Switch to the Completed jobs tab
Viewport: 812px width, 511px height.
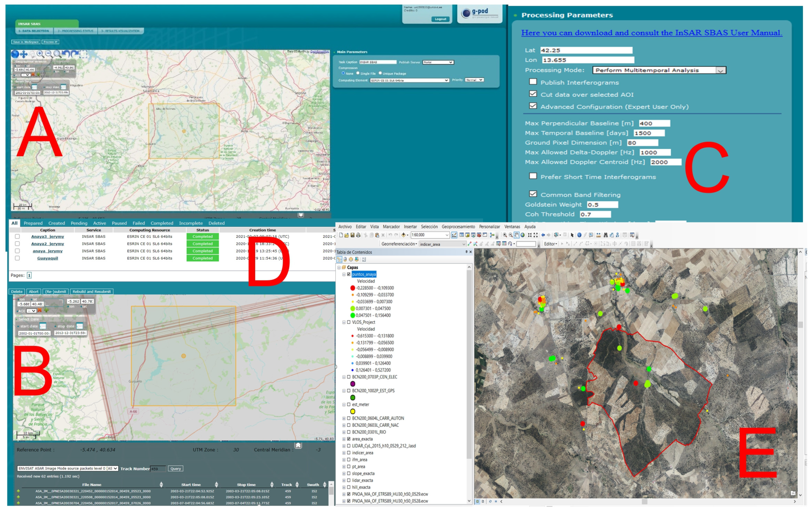click(162, 223)
